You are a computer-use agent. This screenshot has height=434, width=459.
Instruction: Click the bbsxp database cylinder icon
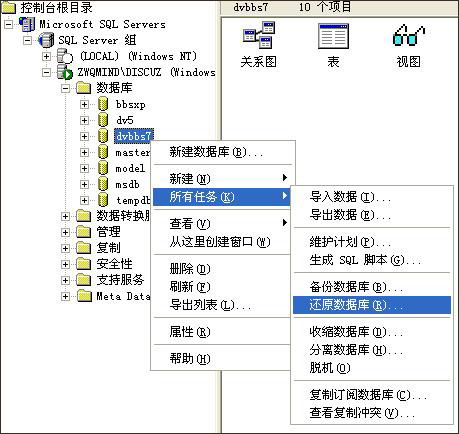click(x=103, y=104)
